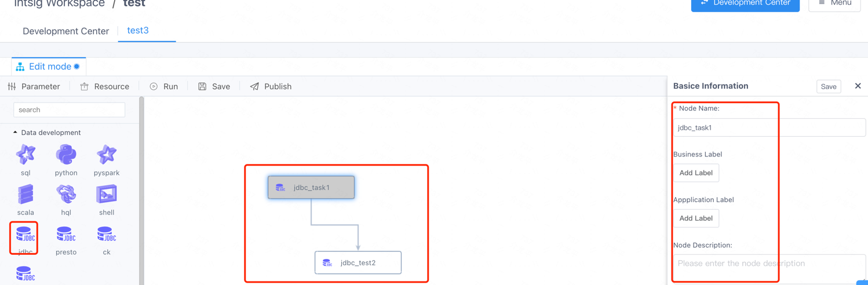This screenshot has height=285, width=868.
Task: Click the node search box
Action: pyautogui.click(x=69, y=109)
